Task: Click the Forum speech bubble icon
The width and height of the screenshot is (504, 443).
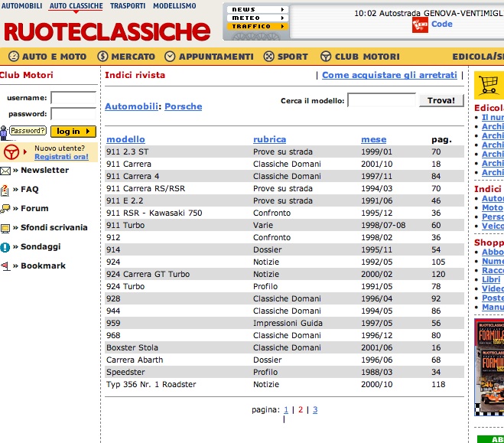Action: pyautogui.click(x=5, y=209)
